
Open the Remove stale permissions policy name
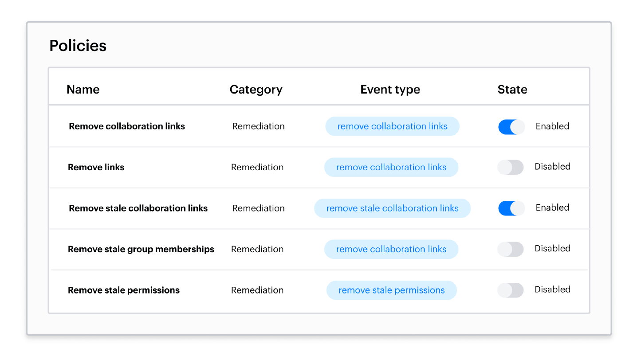(124, 290)
